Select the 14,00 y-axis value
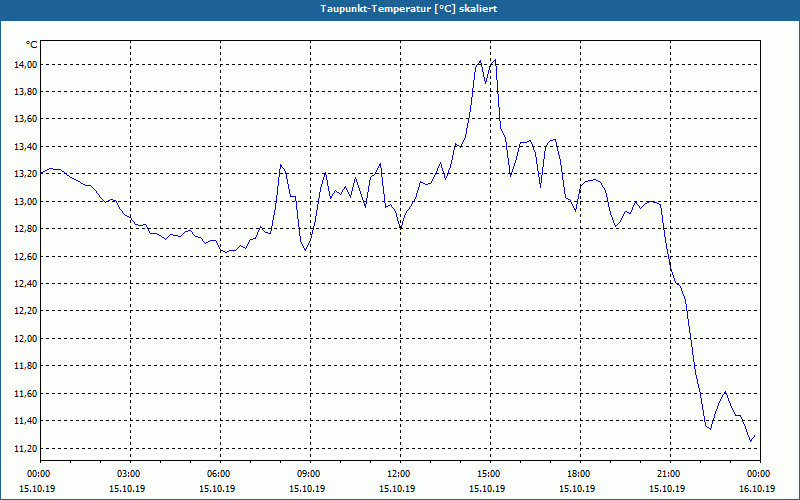Viewport: 800px width, 500px height. coord(25,64)
